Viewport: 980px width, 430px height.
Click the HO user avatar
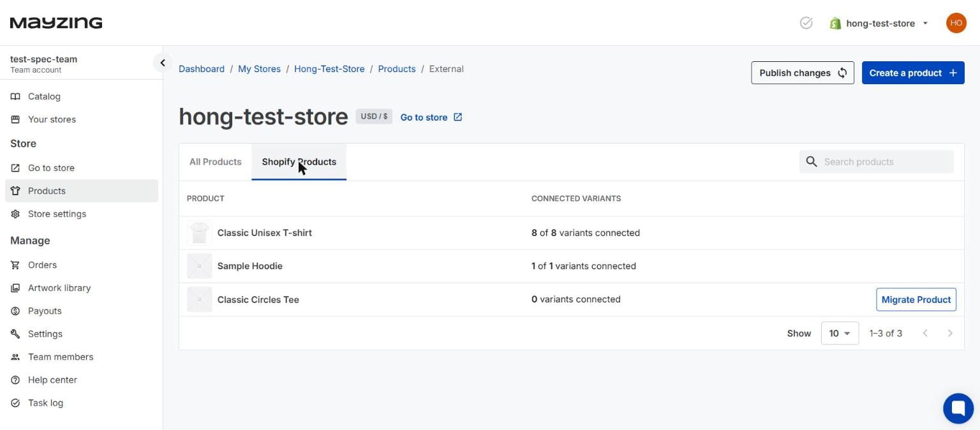coord(956,23)
